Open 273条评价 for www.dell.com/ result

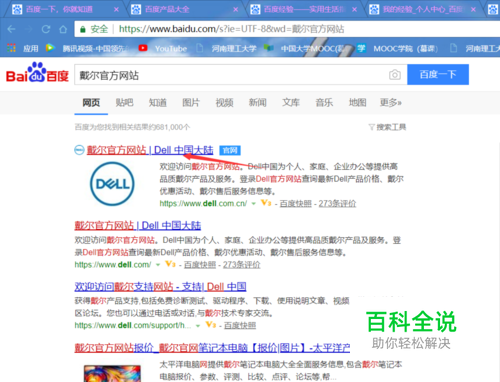click(242, 265)
